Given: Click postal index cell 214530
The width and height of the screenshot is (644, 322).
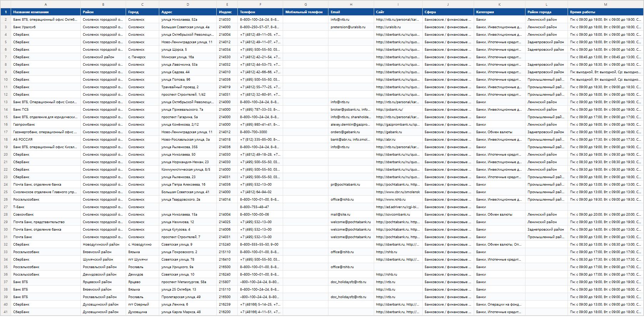Looking at the screenshot, I should point(227,57).
